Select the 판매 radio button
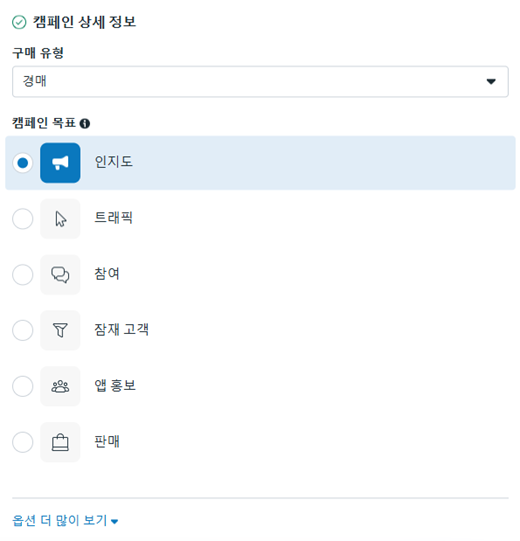 (23, 442)
